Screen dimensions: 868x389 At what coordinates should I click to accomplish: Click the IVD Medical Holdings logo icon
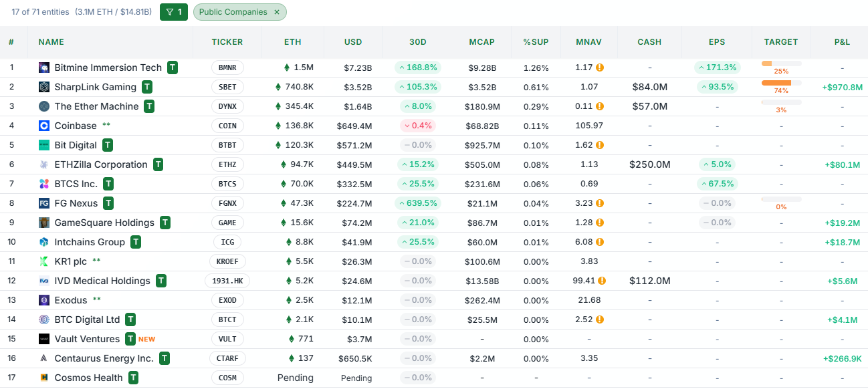pyautogui.click(x=44, y=281)
